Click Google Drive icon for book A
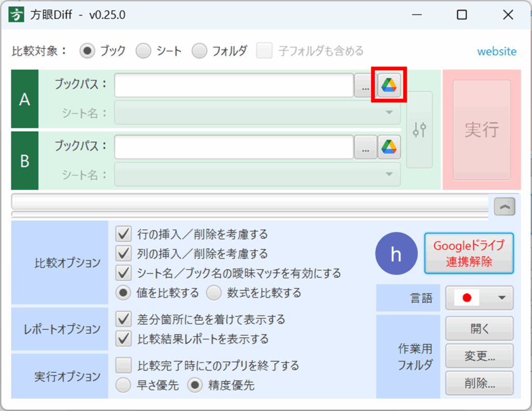 coord(389,85)
